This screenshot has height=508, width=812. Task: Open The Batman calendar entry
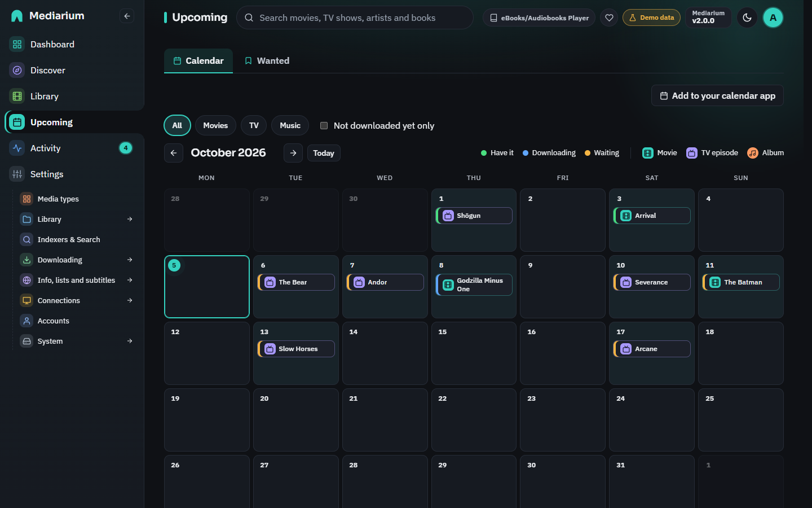(x=741, y=282)
